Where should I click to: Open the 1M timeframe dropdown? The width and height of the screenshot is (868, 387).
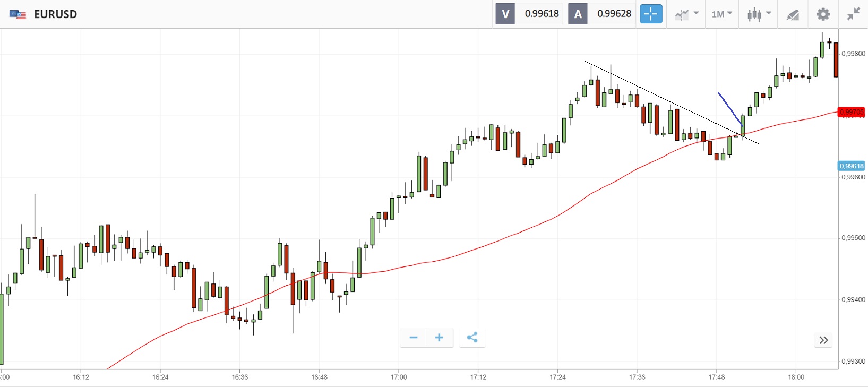click(721, 14)
